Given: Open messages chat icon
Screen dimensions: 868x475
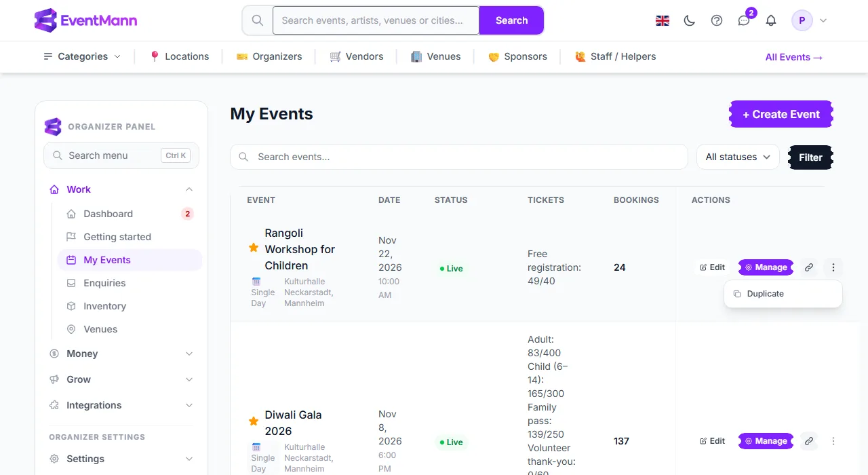Looking at the screenshot, I should click(x=744, y=20).
